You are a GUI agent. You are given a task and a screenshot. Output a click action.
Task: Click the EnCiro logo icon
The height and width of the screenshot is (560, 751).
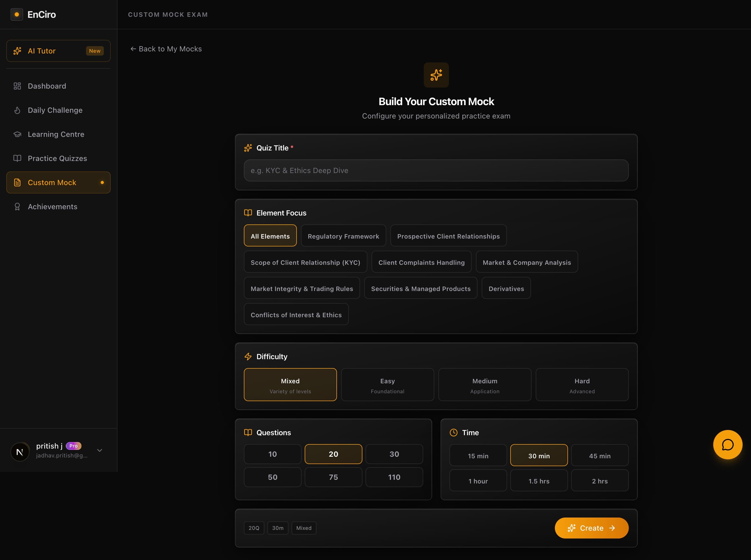pos(17,14)
